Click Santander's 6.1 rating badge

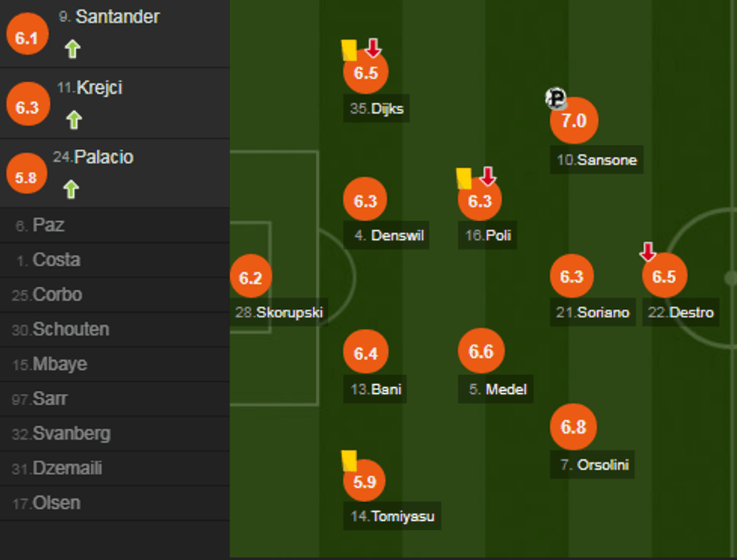26,38
